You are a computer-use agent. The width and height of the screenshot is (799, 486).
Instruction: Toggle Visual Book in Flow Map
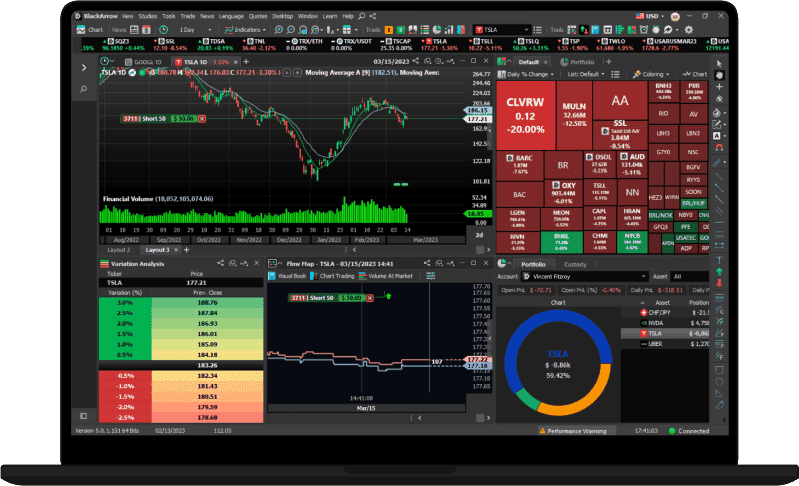point(287,276)
